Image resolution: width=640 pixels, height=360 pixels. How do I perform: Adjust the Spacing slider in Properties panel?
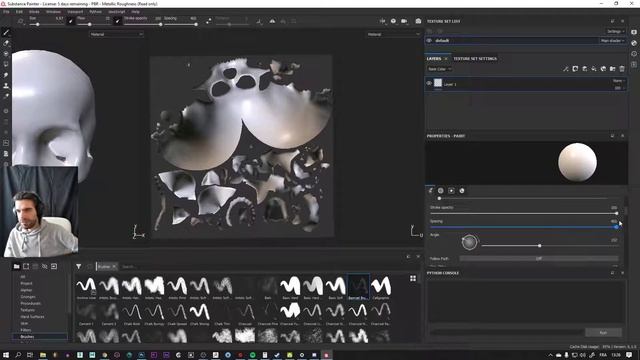click(523, 227)
